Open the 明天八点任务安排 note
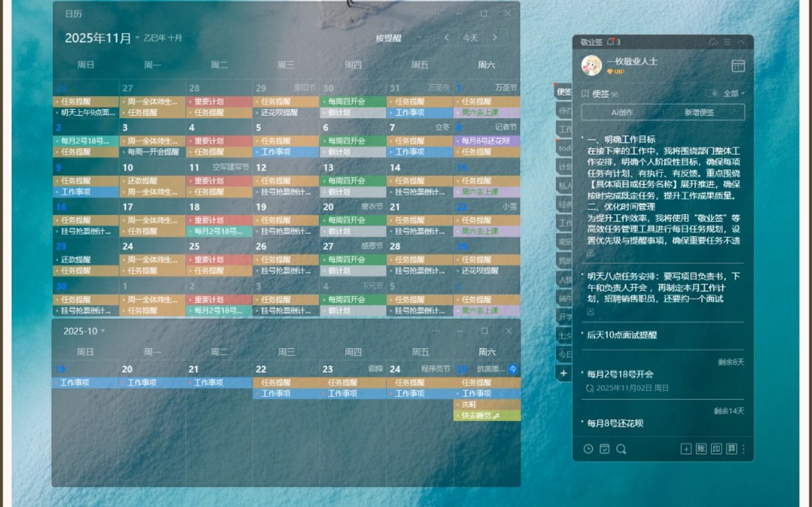This screenshot has height=507, width=812. click(663, 287)
